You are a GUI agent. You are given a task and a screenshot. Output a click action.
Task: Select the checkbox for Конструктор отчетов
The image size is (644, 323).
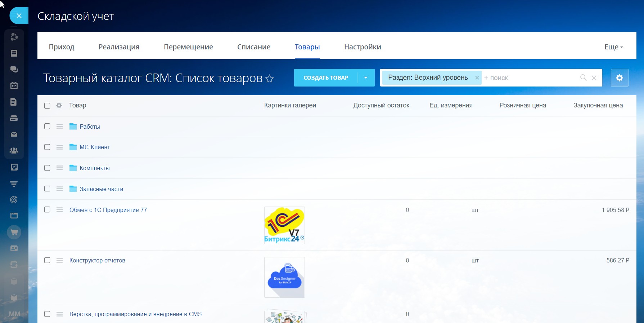(x=47, y=260)
